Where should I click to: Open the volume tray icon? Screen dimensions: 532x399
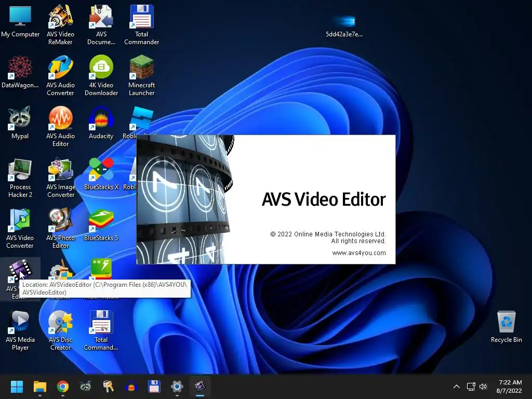point(483,387)
